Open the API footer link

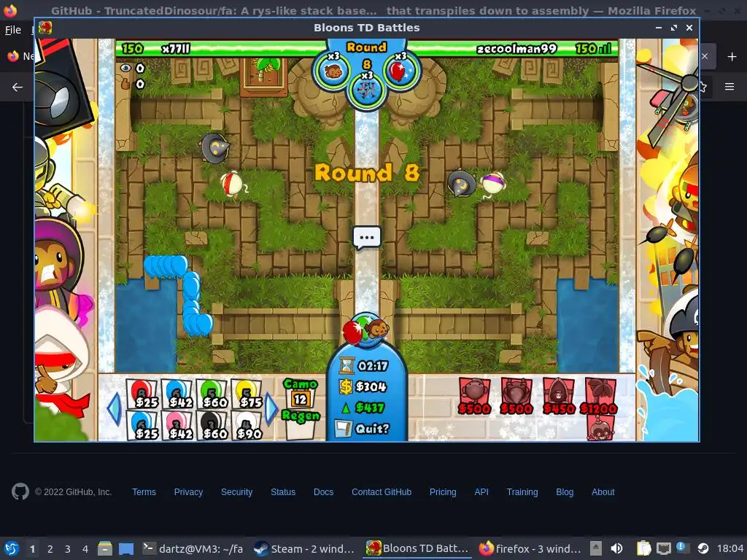tap(481, 492)
